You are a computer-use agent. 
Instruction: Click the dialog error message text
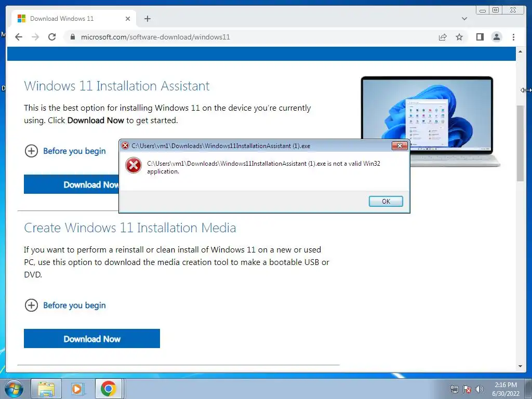click(x=263, y=167)
